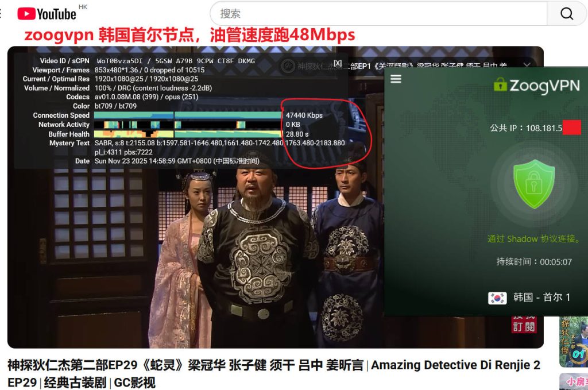Screen dimensions: 588x390
Task: Open the 小房 thumbnail in sidebar
Action: (574, 381)
